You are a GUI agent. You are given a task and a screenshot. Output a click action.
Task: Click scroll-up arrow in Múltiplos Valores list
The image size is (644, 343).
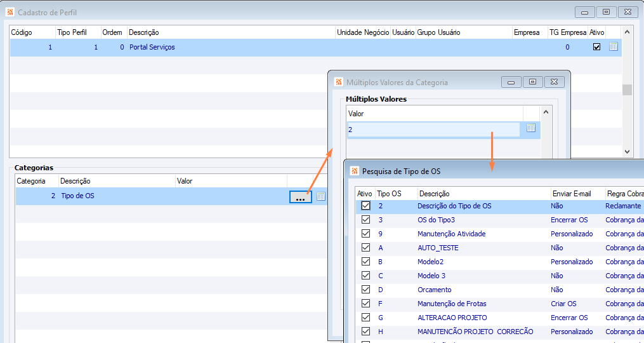coord(546,112)
